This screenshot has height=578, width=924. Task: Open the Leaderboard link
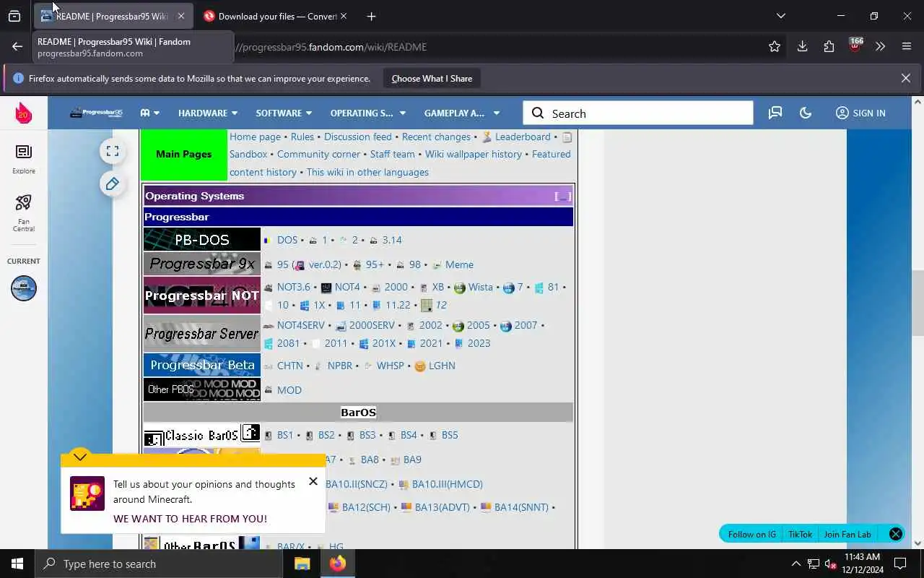point(523,137)
